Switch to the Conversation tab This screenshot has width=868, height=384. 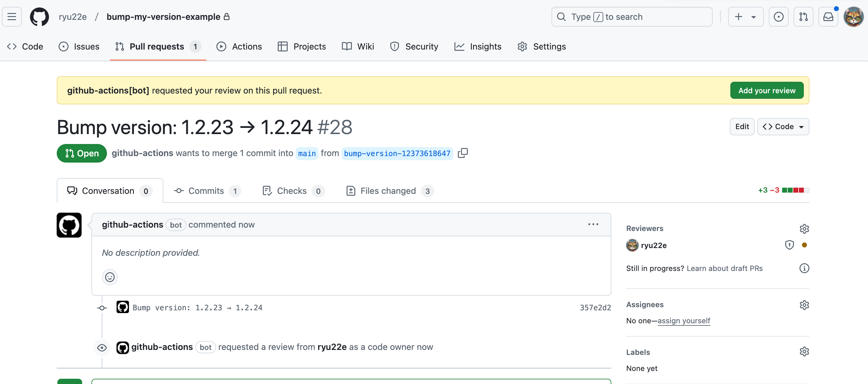110,191
